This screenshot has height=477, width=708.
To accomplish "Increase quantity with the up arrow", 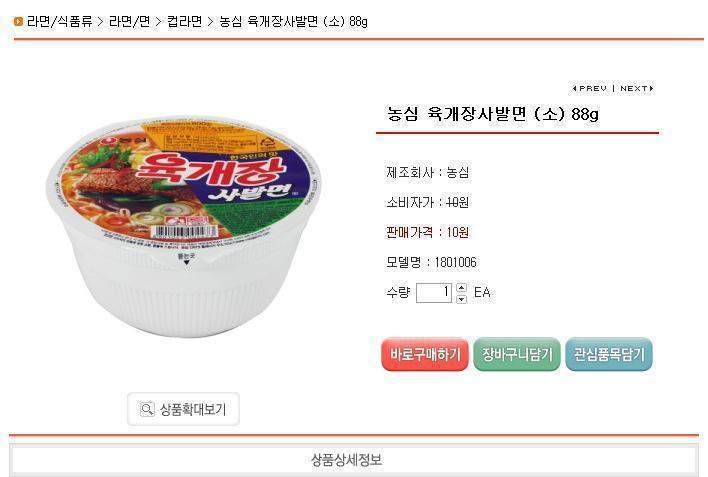I will pos(461,288).
